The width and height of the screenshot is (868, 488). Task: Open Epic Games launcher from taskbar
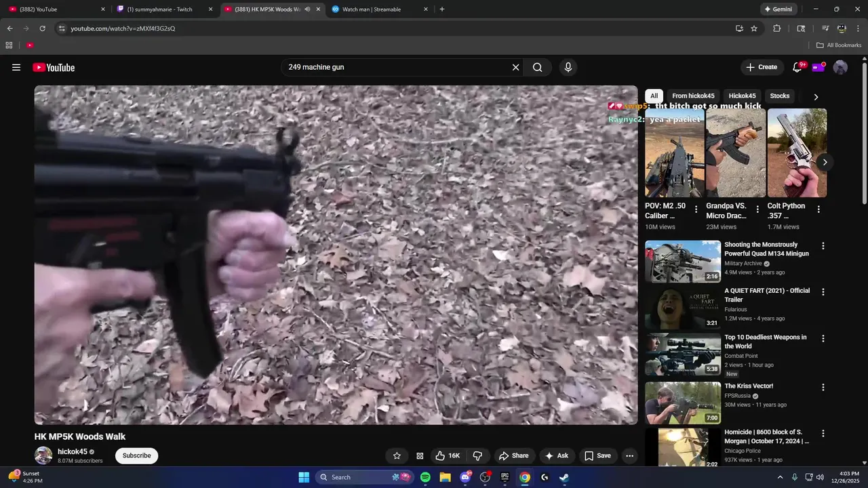(505, 477)
